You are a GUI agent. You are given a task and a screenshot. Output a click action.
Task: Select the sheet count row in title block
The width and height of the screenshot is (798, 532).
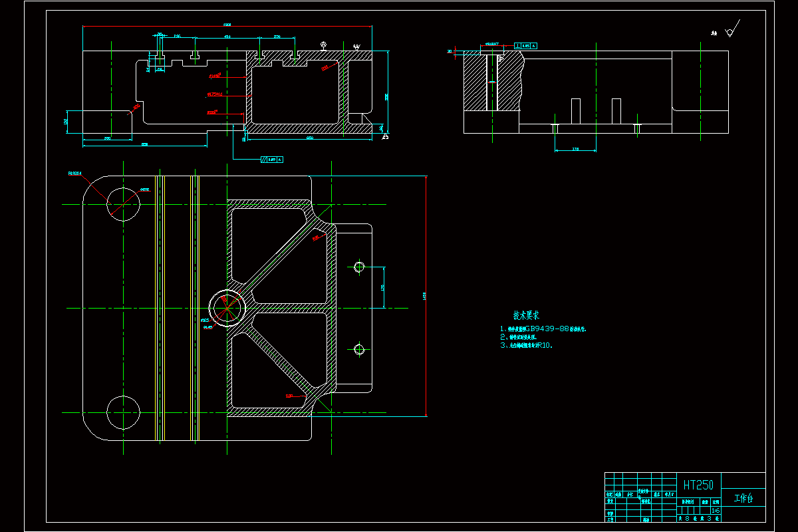[x=698, y=517]
